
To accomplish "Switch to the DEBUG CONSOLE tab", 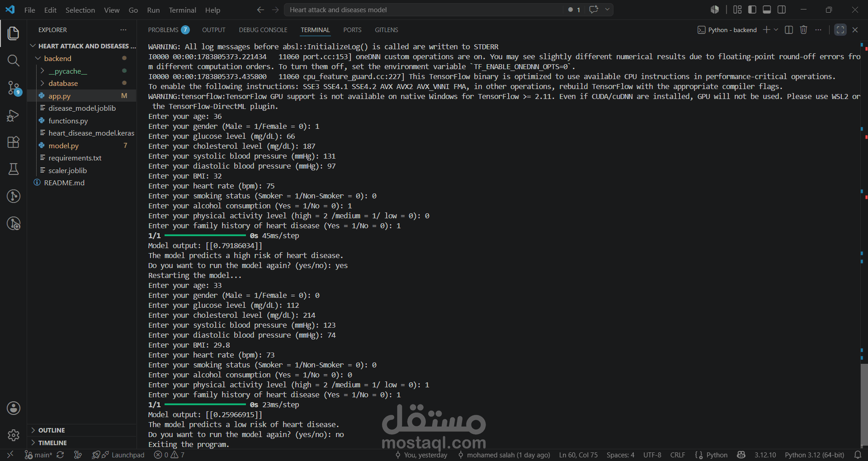I will coord(263,30).
